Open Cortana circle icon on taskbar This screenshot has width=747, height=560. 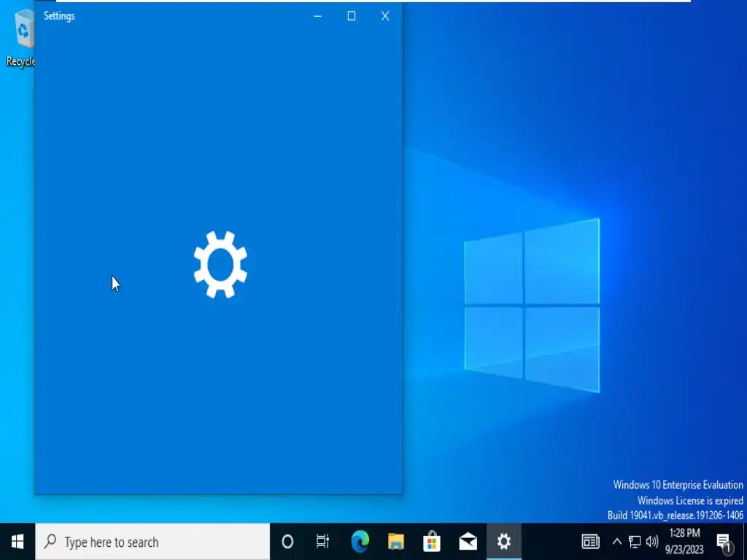coord(287,542)
